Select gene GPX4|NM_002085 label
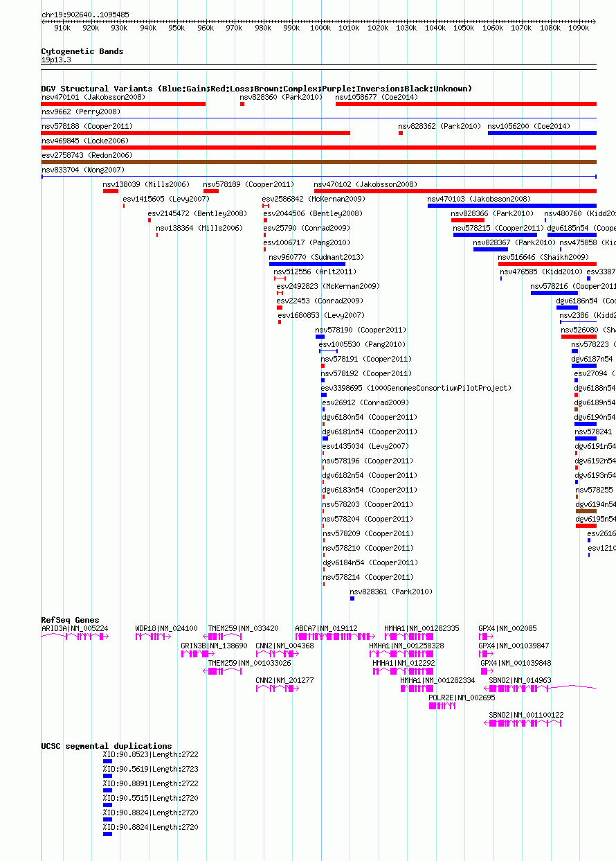Image resolution: width=616 pixels, height=861 pixels. click(x=508, y=628)
